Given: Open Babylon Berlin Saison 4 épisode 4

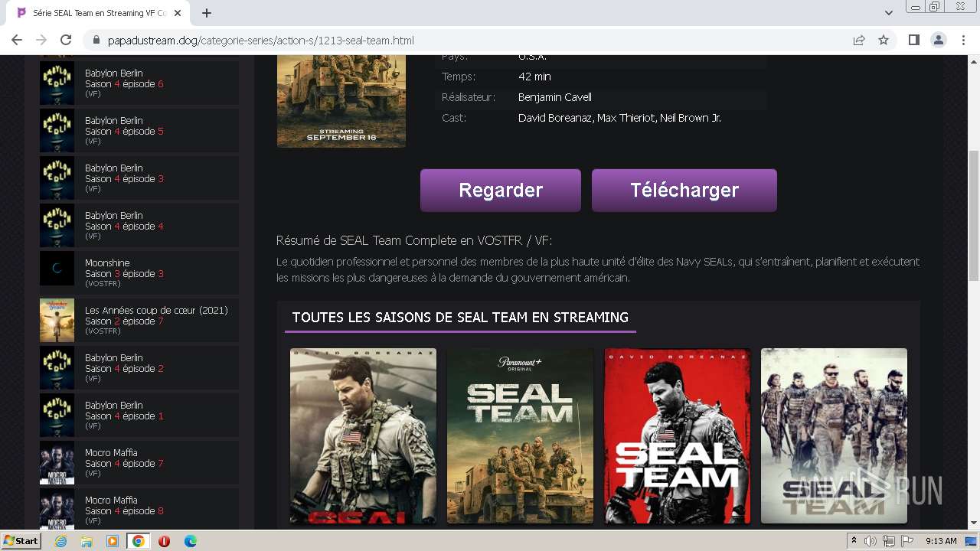Looking at the screenshot, I should pyautogui.click(x=139, y=225).
